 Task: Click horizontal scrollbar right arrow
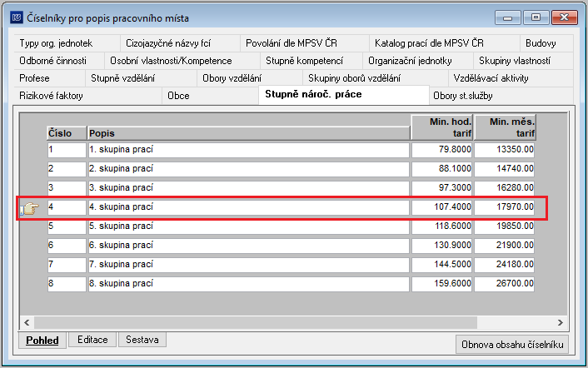561,322
